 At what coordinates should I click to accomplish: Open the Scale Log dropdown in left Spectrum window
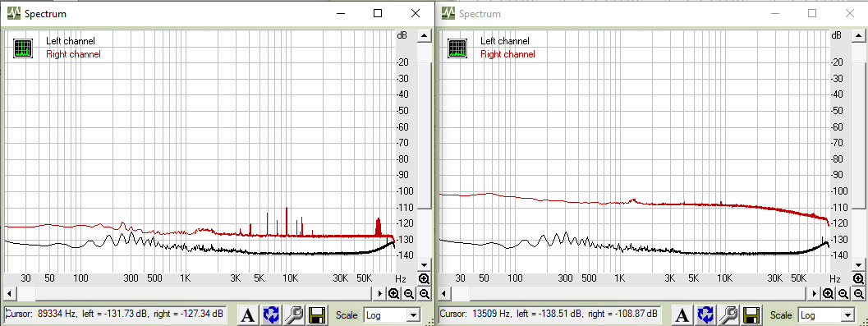click(414, 315)
